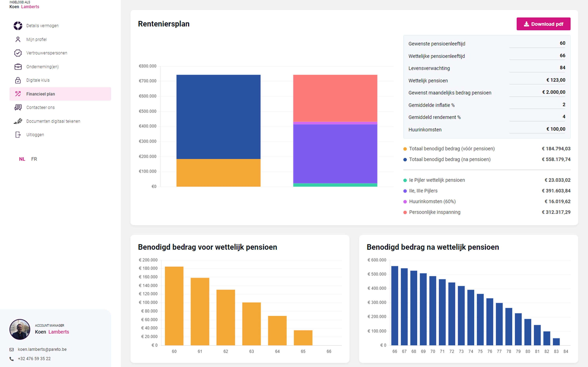
Task: Select the Contacteer ons chat icon
Action: point(18,107)
